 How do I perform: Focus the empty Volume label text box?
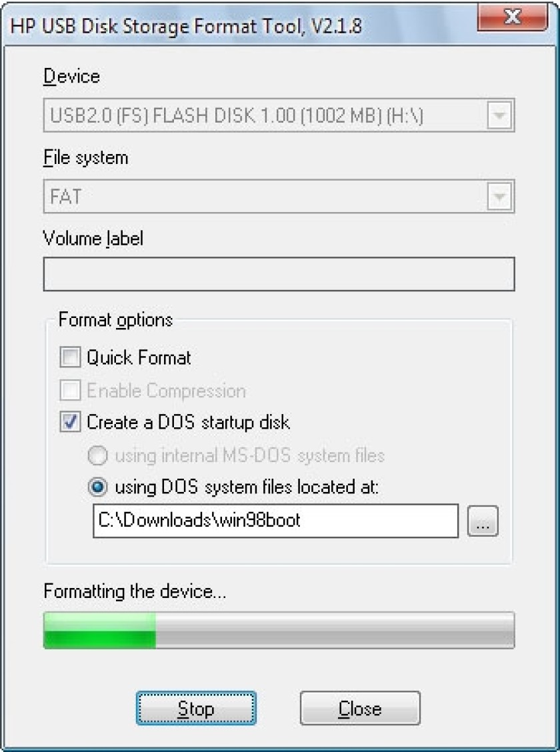pyautogui.click(x=279, y=274)
